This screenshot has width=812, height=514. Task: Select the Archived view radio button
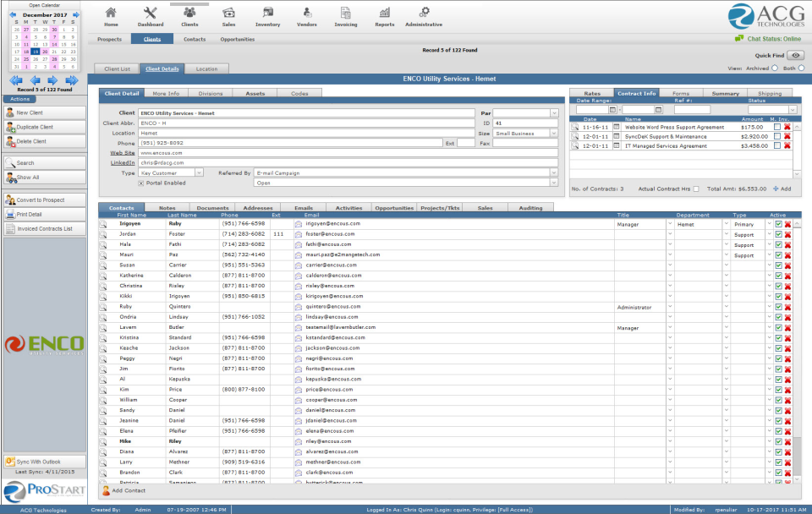click(775, 68)
